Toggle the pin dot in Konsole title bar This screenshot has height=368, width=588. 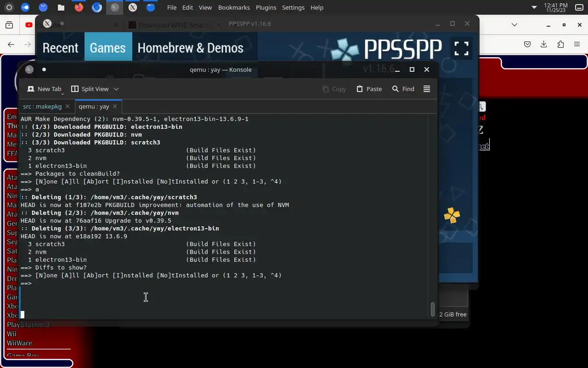44,69
